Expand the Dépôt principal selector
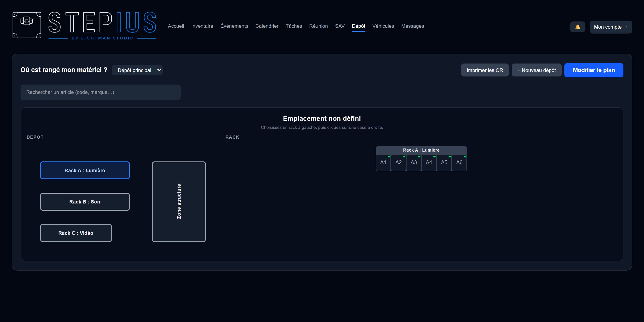 (x=137, y=70)
